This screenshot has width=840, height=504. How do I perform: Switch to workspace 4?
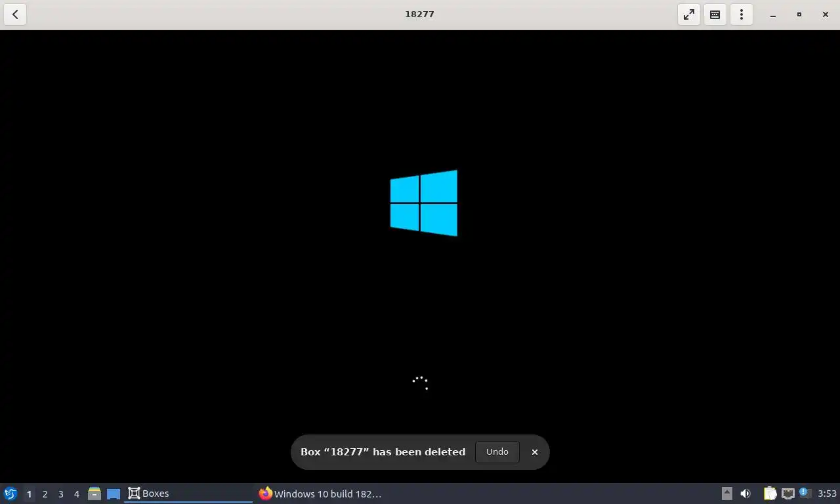tap(76, 493)
